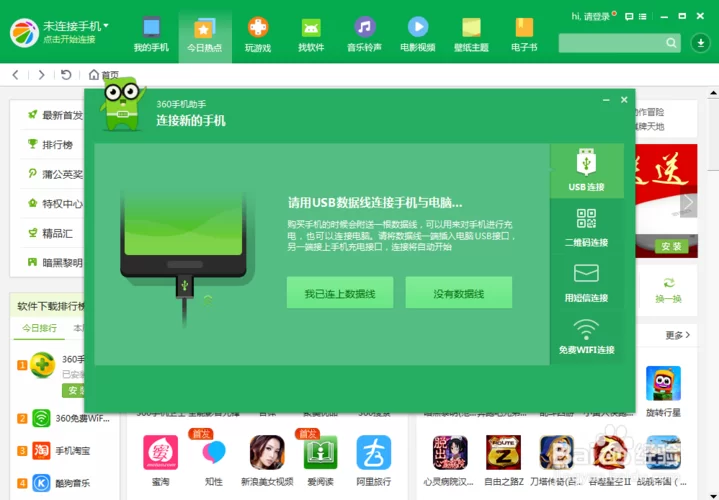Close the 连接新的手机 dialog
719x500 pixels.
[624, 100]
